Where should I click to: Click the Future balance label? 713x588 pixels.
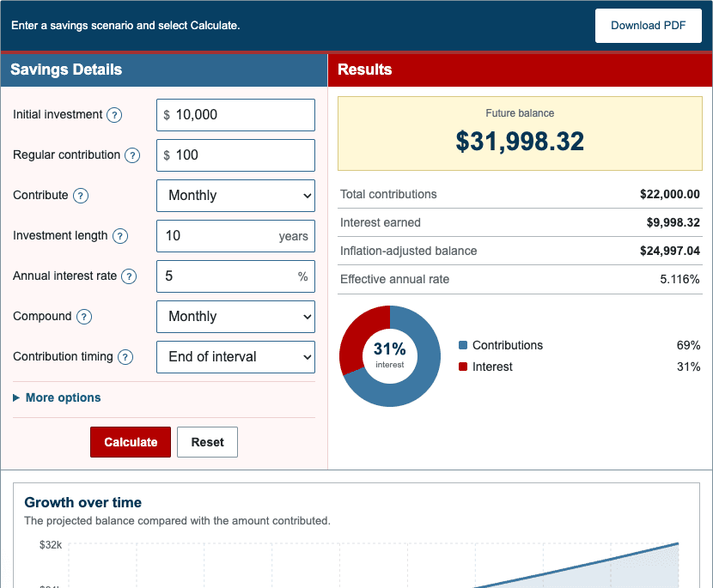[520, 113]
